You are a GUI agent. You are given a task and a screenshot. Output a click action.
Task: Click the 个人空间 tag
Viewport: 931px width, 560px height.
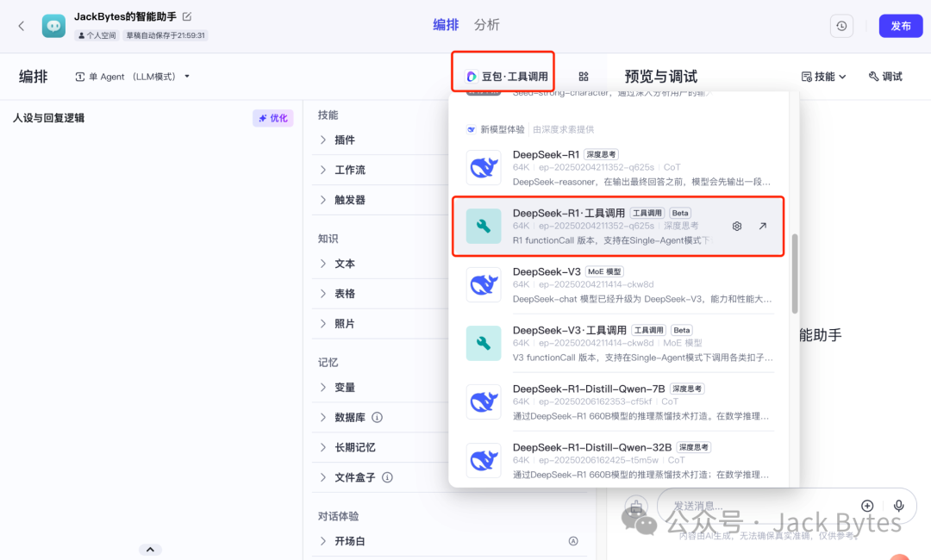pos(97,35)
